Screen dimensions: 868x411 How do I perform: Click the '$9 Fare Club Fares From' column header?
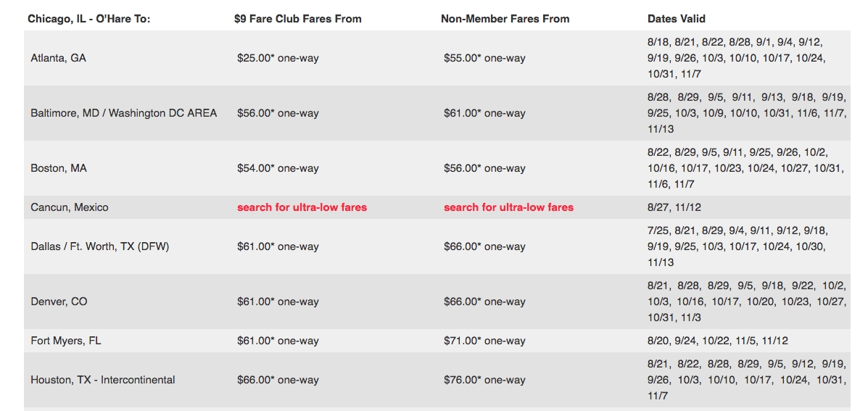point(298,19)
